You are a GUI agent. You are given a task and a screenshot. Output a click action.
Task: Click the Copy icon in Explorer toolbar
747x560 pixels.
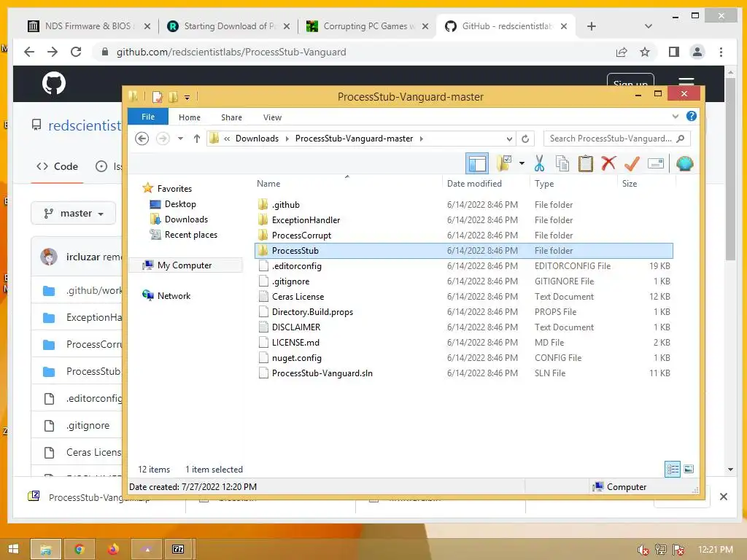pos(562,163)
